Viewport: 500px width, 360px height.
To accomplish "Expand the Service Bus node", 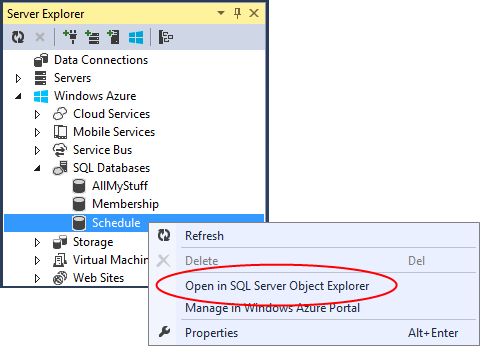I will pos(37,150).
